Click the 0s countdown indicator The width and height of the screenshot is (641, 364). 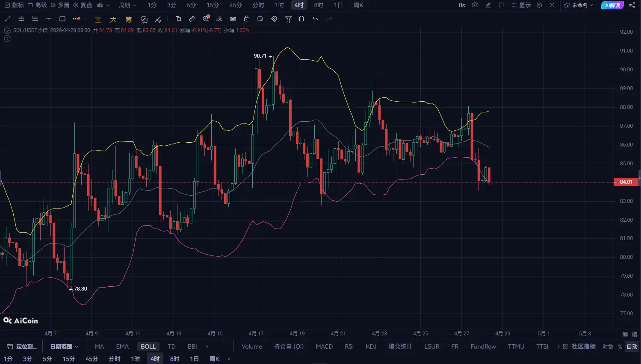click(x=462, y=5)
